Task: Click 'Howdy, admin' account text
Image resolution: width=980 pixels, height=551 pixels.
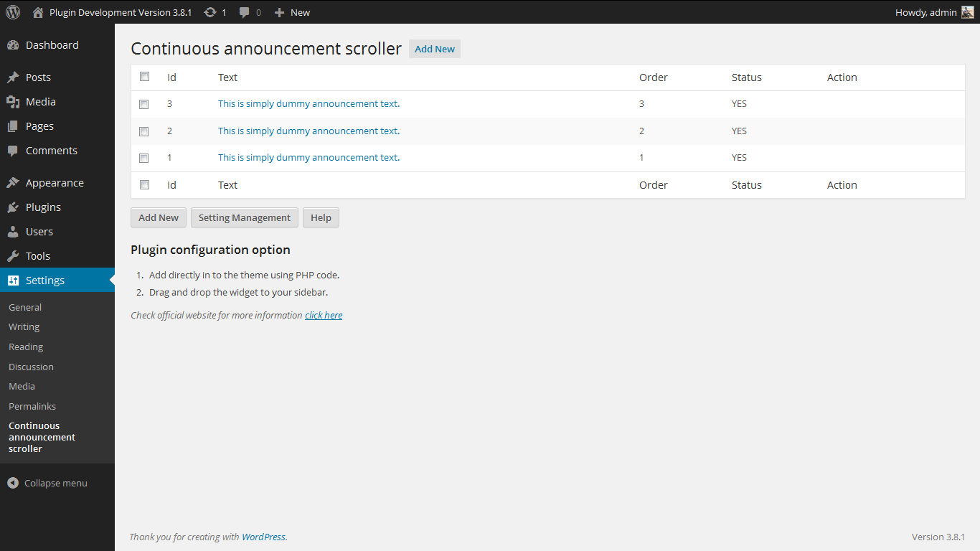Action: click(x=926, y=12)
